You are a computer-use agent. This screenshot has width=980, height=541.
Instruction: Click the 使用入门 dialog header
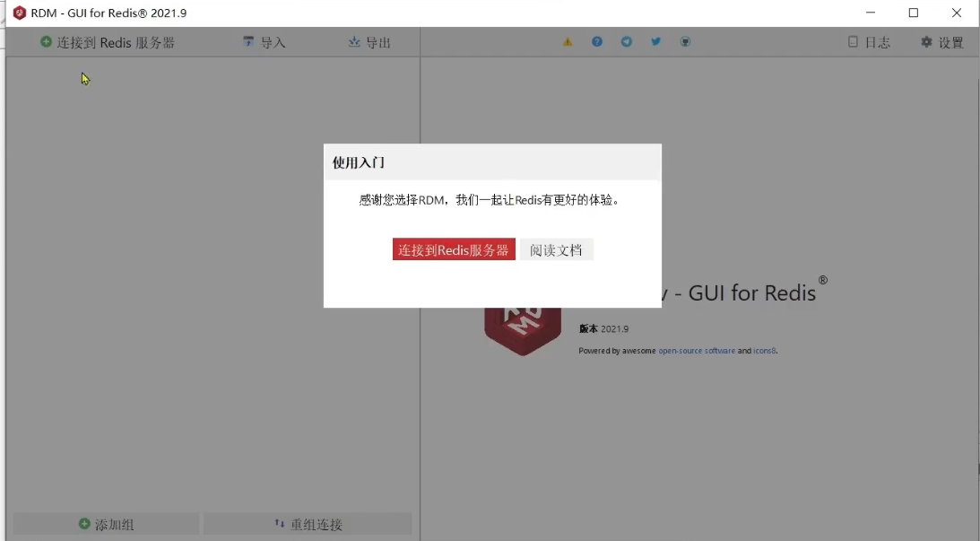tap(360, 162)
